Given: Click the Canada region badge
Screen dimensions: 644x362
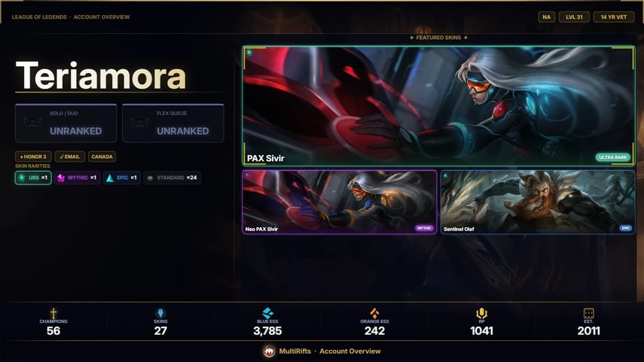Looking at the screenshot, I should click(x=102, y=157).
